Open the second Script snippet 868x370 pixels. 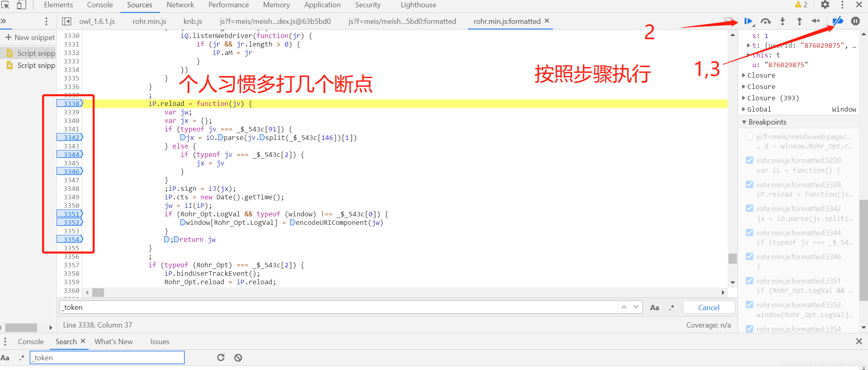tap(31, 66)
